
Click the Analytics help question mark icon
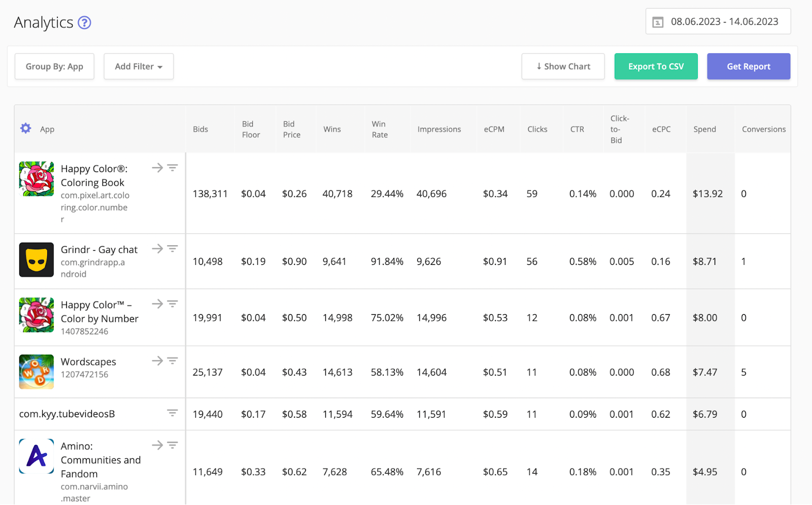pyautogui.click(x=84, y=22)
